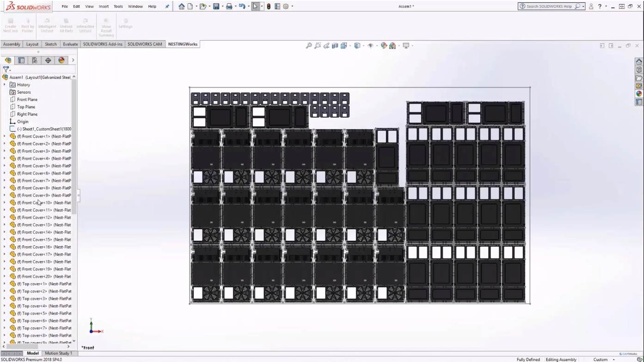
Task: Click inside Search SOLIDWORKS Help field
Action: click(549, 6)
